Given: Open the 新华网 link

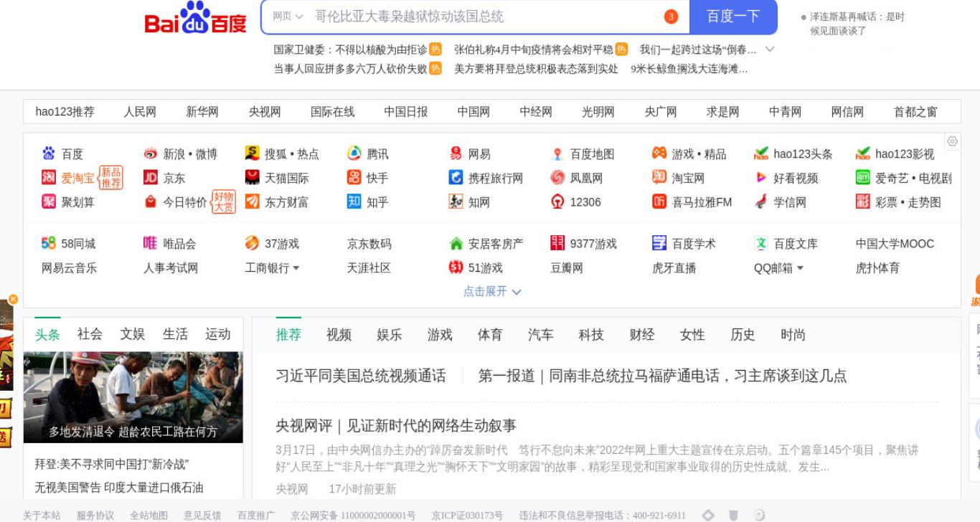Looking at the screenshot, I should click(202, 112).
